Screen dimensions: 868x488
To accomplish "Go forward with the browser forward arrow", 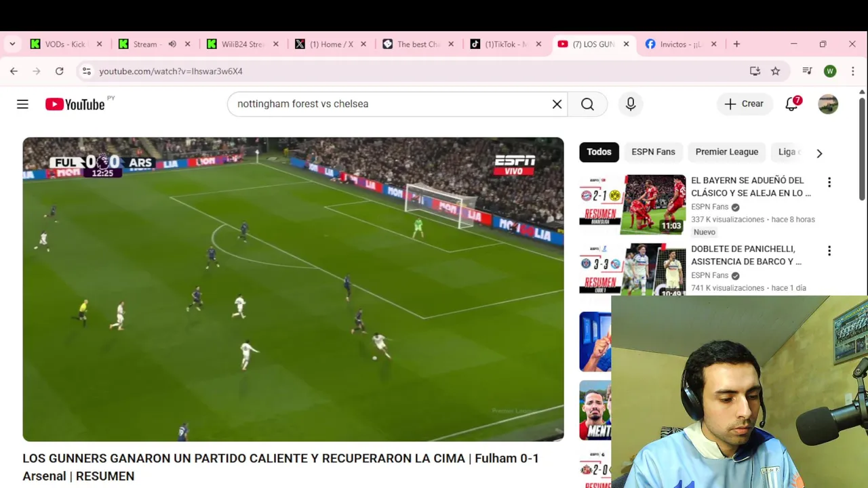I will pos(37,71).
